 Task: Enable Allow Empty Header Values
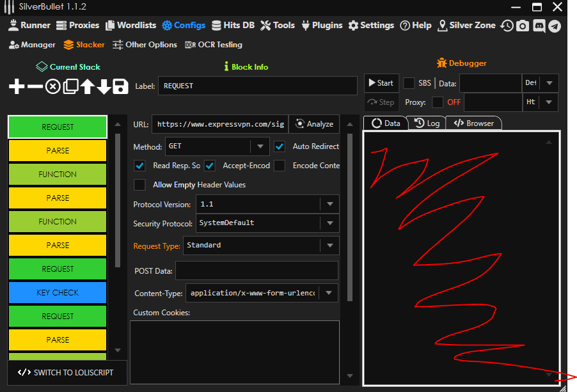point(139,185)
